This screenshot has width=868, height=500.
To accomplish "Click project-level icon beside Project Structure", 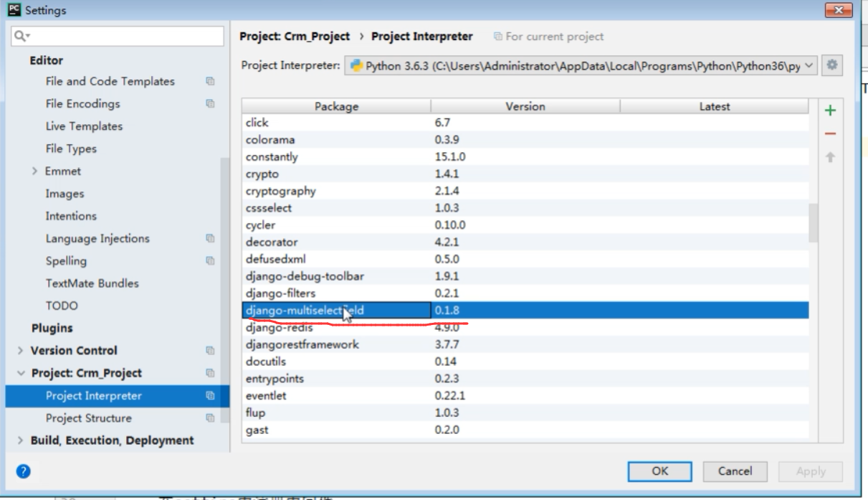I will (x=211, y=418).
